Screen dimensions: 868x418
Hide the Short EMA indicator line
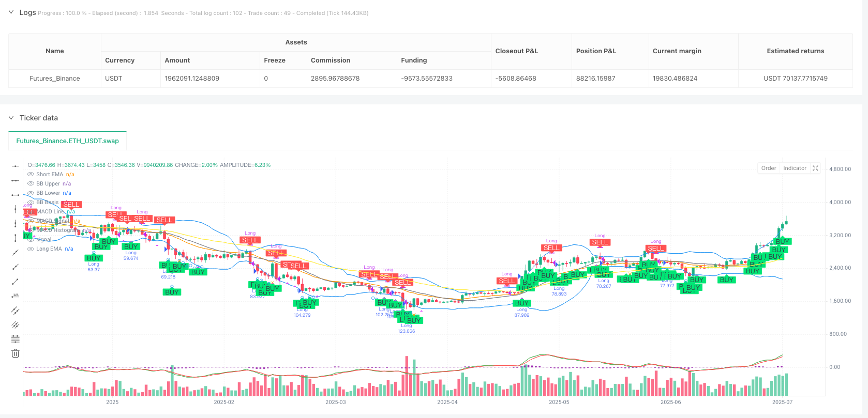[x=31, y=175]
